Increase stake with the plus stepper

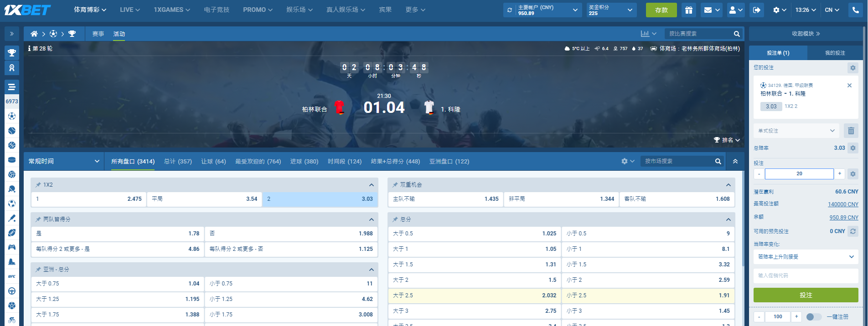click(839, 174)
